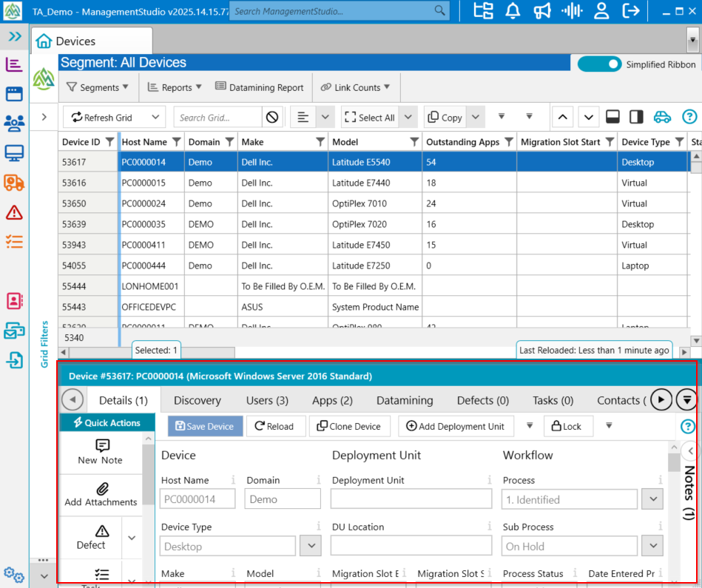Click the audio waveform icon in title bar

(572, 11)
